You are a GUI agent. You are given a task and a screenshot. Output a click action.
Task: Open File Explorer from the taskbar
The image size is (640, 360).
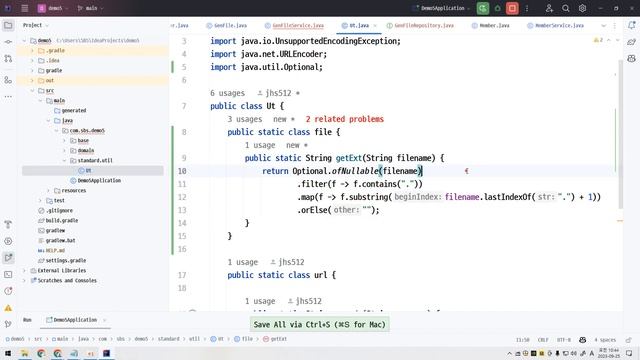point(24,353)
